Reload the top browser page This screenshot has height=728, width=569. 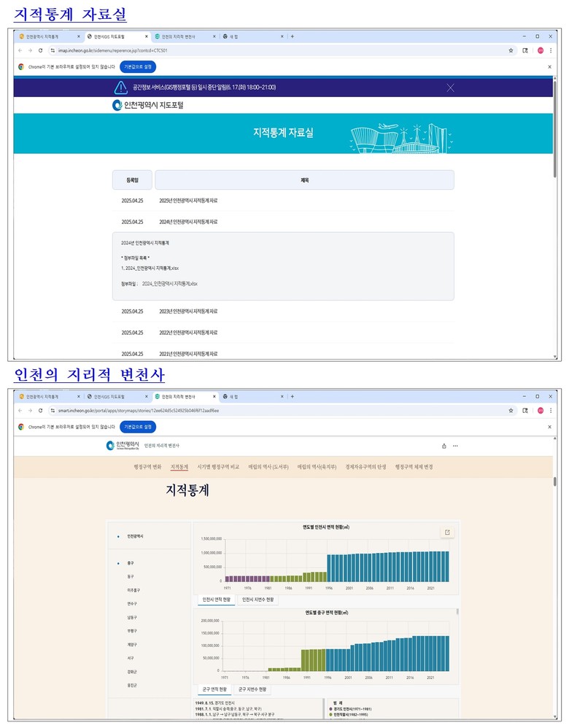pos(40,50)
